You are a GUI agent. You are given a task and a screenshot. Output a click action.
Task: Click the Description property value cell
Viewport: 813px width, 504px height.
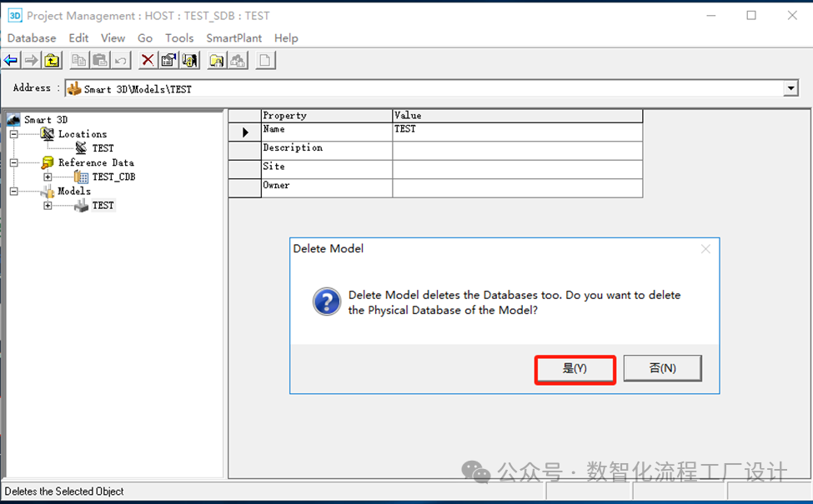pyautogui.click(x=518, y=151)
